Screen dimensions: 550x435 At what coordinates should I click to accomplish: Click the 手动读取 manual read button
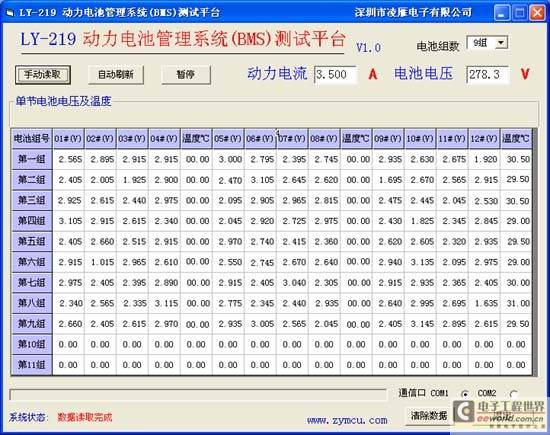pyautogui.click(x=43, y=75)
